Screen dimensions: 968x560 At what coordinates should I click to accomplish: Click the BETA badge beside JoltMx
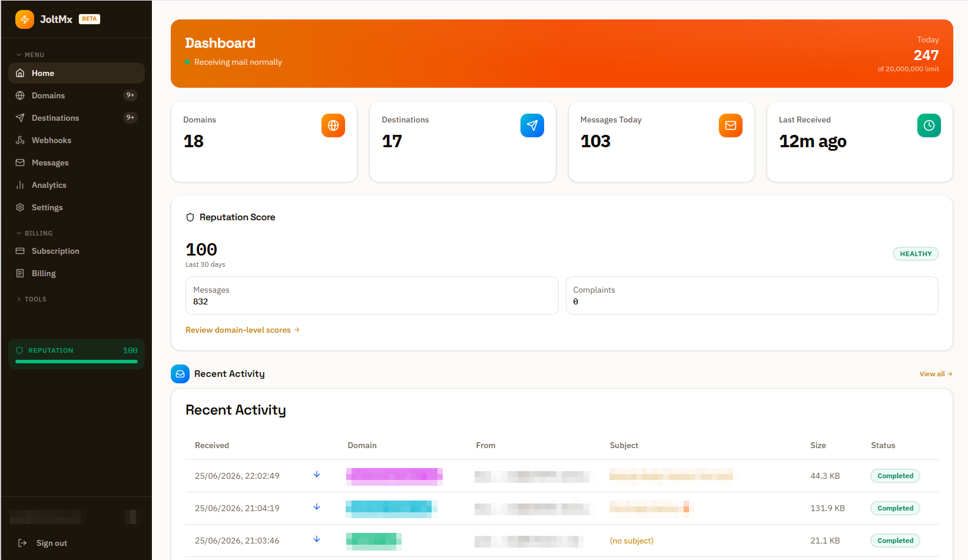tap(89, 19)
